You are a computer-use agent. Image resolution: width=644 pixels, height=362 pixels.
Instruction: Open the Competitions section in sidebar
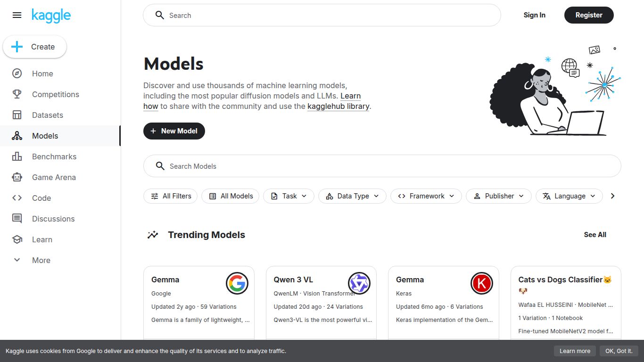[x=55, y=94]
